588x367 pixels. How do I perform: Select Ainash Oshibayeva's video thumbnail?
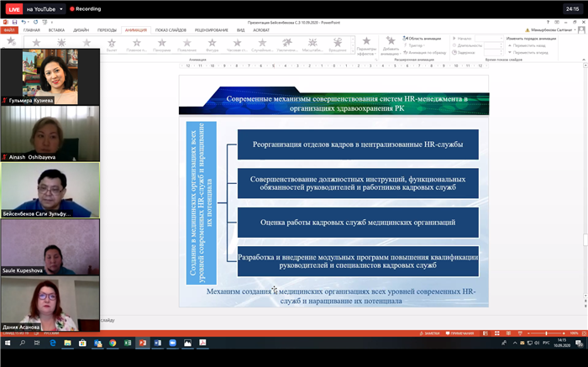point(50,133)
